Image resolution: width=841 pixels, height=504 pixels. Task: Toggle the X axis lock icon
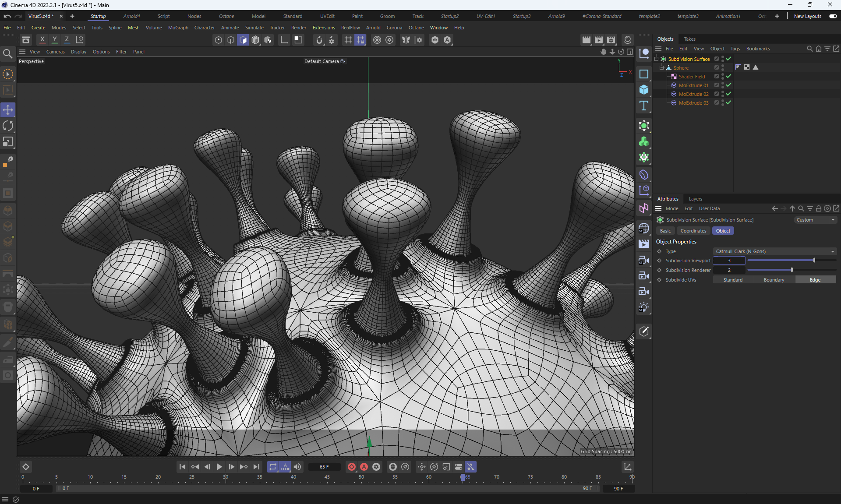coord(42,40)
